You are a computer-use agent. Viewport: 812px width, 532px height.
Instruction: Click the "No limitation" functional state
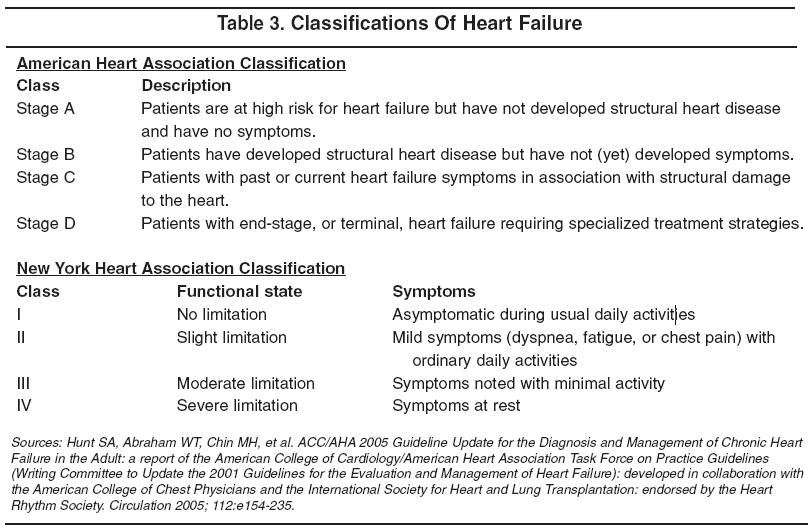tap(222, 315)
